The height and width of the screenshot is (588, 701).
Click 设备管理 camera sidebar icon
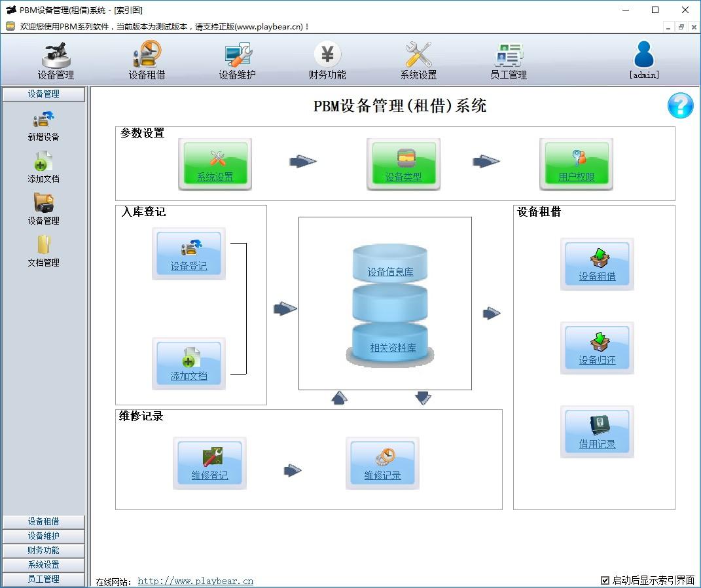pyautogui.click(x=43, y=209)
